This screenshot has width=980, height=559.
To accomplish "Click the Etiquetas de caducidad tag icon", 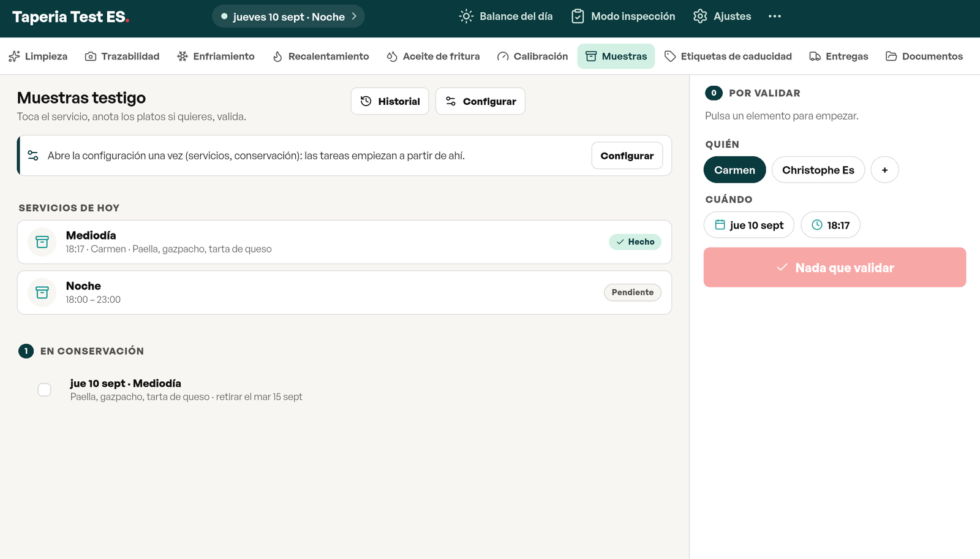I will 670,56.
